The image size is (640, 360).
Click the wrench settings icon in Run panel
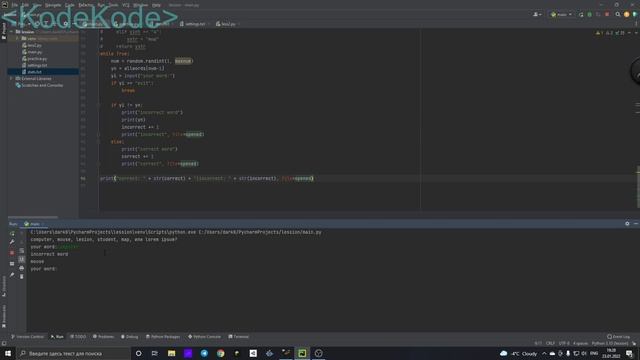[12, 242]
